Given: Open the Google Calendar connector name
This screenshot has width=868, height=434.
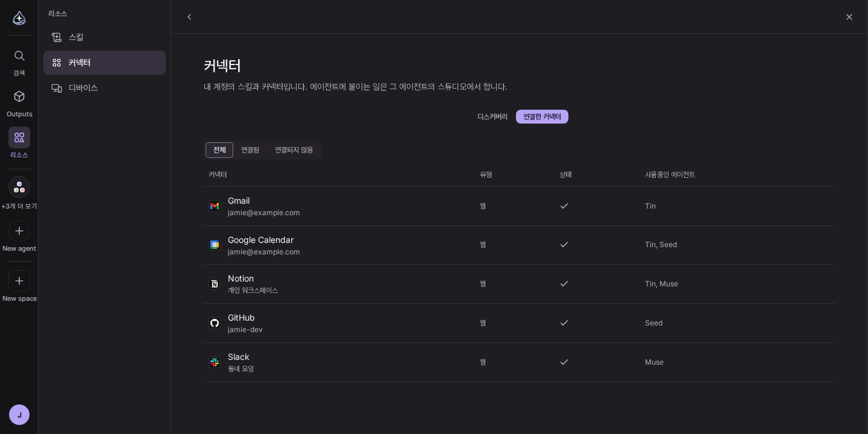Looking at the screenshot, I should coord(260,240).
